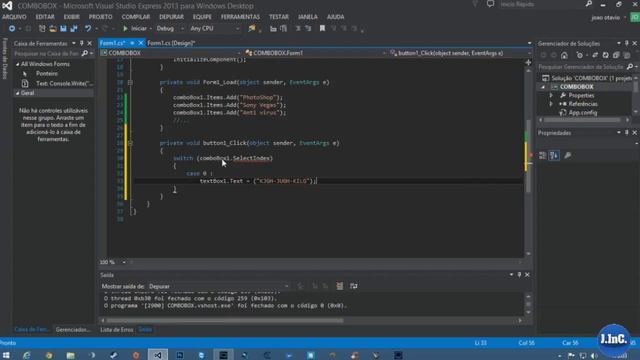
Task: Expand the Referências tree node
Action: coord(551,104)
